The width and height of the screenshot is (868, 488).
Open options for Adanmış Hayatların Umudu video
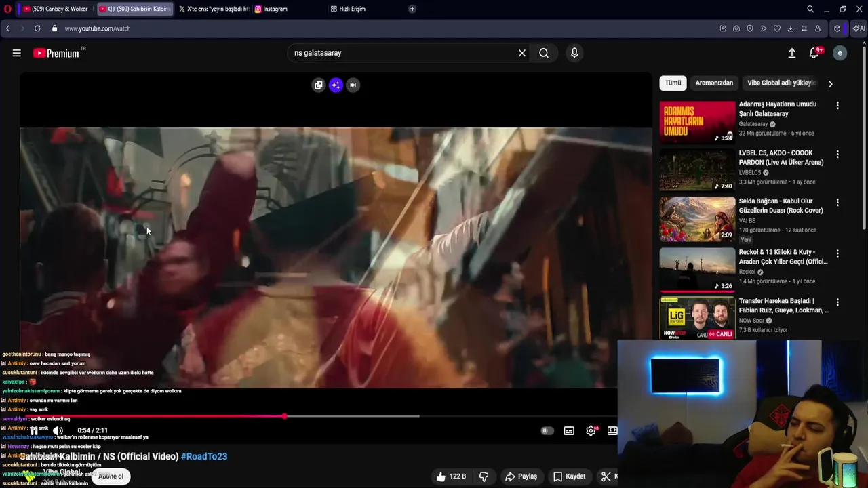(x=837, y=106)
